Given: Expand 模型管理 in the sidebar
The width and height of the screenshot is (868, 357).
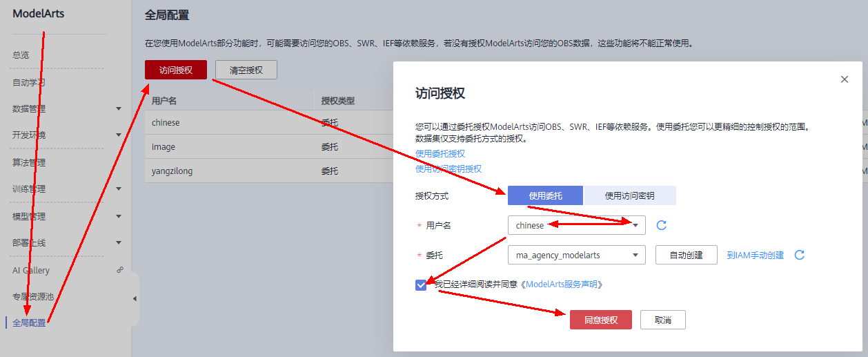Looking at the screenshot, I should pyautogui.click(x=119, y=216).
